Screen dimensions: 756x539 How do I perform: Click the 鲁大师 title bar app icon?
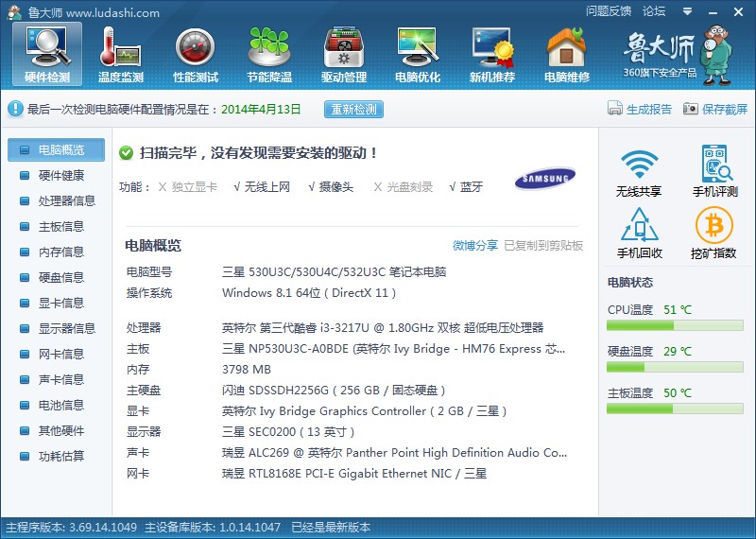coord(14,12)
